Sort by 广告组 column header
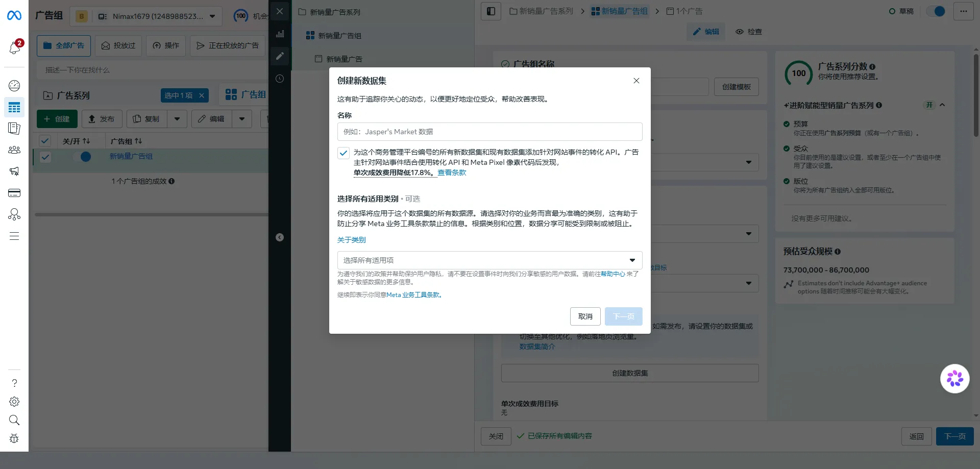The width and height of the screenshot is (980, 469). (x=126, y=141)
